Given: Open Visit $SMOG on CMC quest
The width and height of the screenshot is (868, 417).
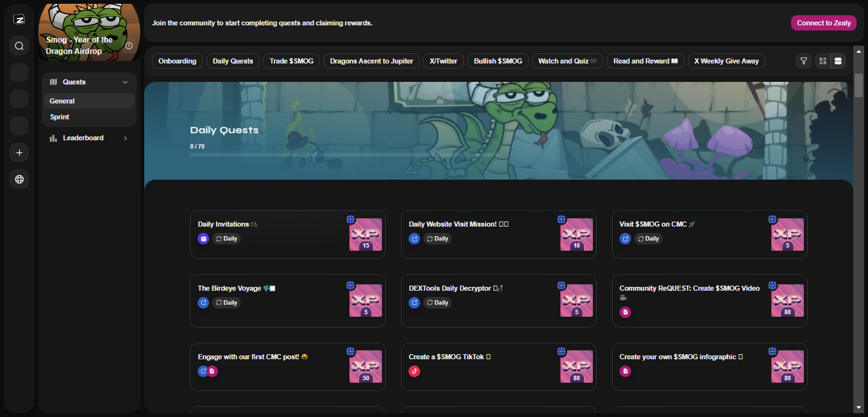Looking at the screenshot, I should click(709, 234).
